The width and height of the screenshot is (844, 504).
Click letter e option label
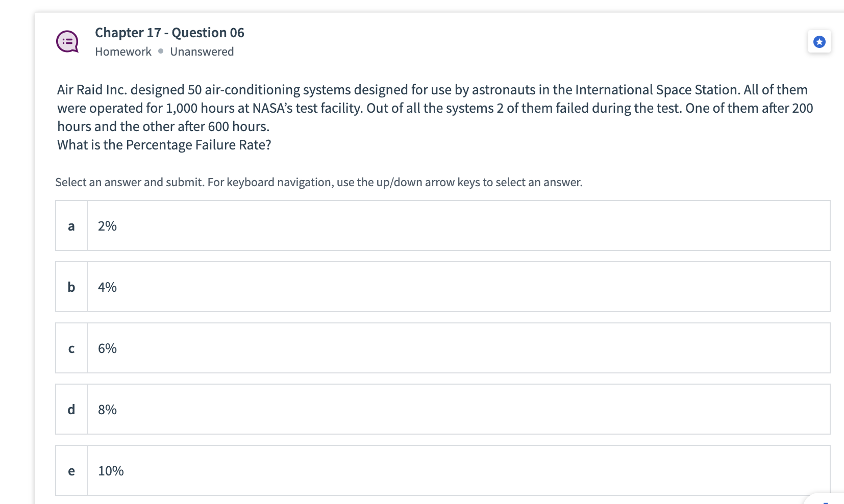tap(71, 471)
